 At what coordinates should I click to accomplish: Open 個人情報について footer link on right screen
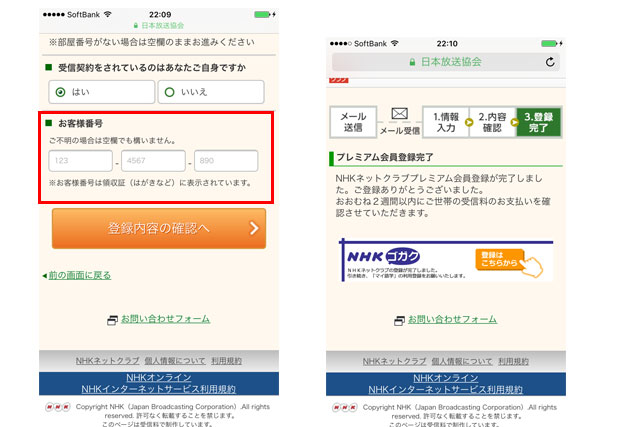click(x=462, y=361)
